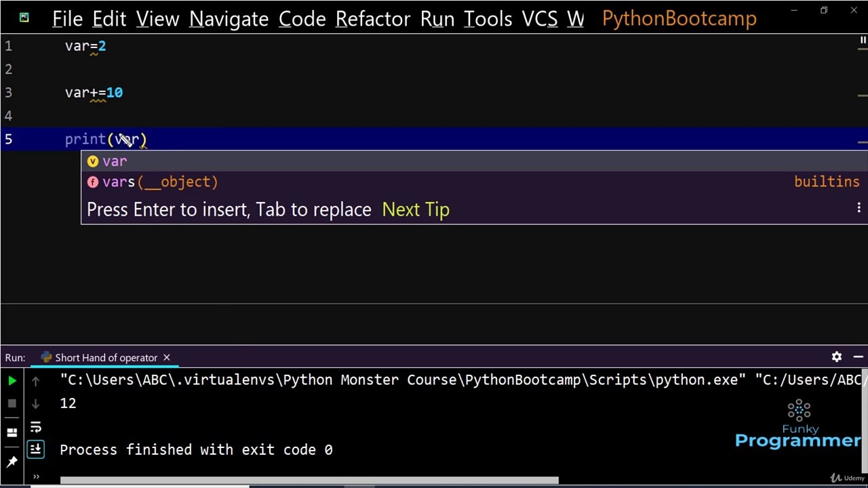Viewport: 868px width, 488px height.
Task: Close the PyCharm window
Action: pyautogui.click(x=854, y=11)
